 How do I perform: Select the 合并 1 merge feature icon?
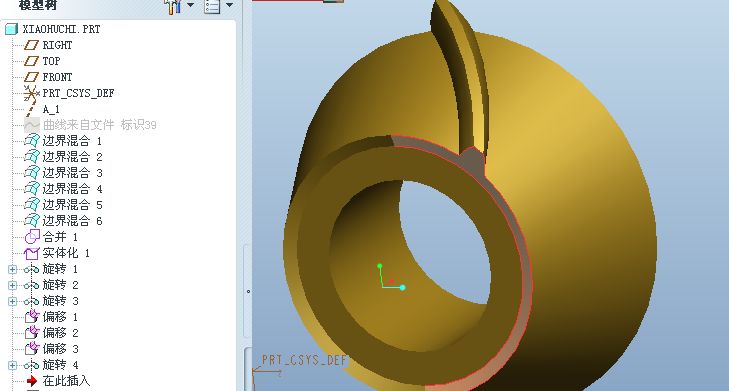32,237
